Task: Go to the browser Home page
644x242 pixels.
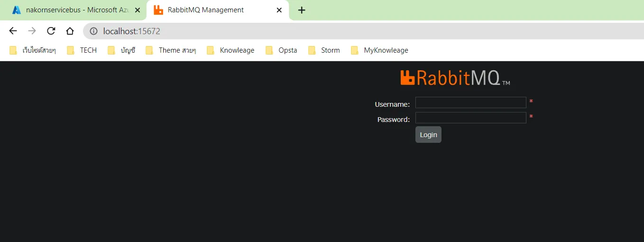Action: pos(70,31)
